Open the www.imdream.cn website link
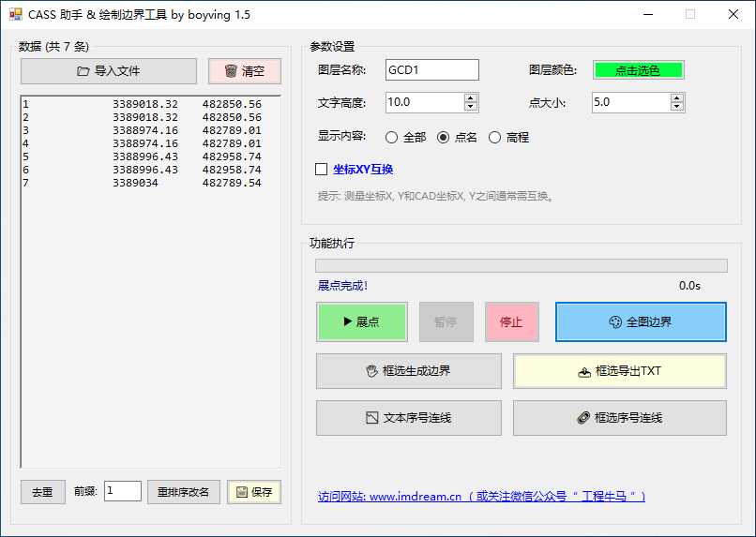The height and width of the screenshot is (537, 756). coord(481,497)
